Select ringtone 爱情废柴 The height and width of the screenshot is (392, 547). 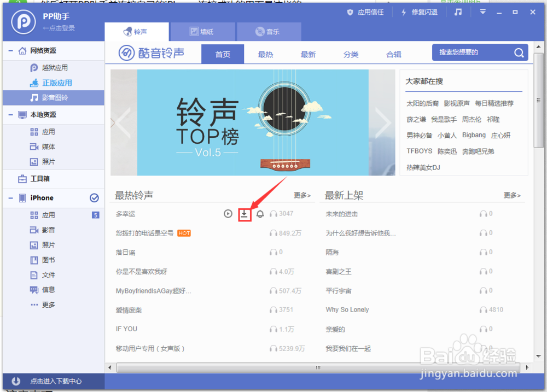(x=129, y=310)
